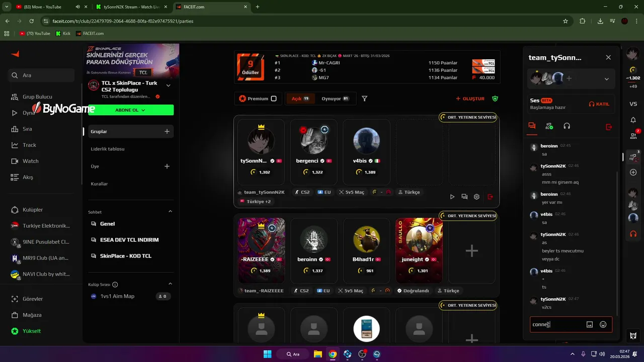Click the FACEIT logo at top left

[15, 54]
